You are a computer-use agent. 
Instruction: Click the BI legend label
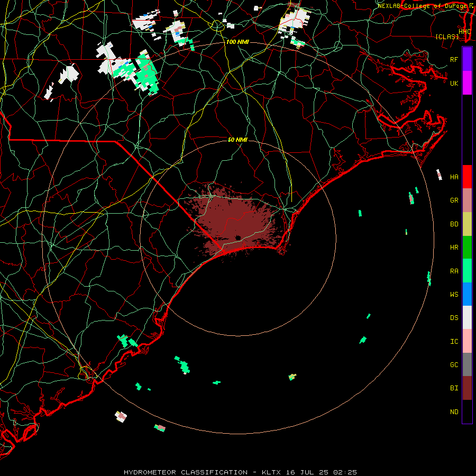point(454,388)
